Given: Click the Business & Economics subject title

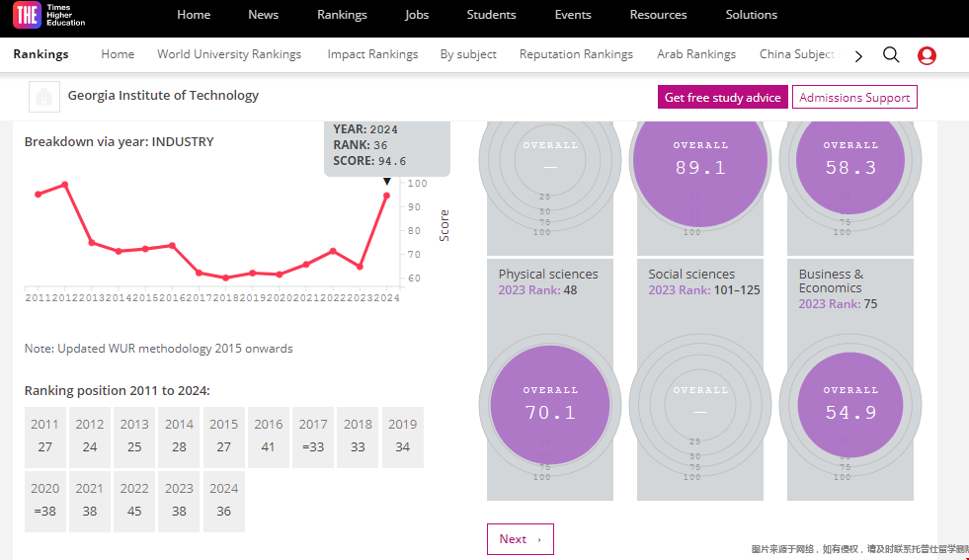Looking at the screenshot, I should click(831, 280).
